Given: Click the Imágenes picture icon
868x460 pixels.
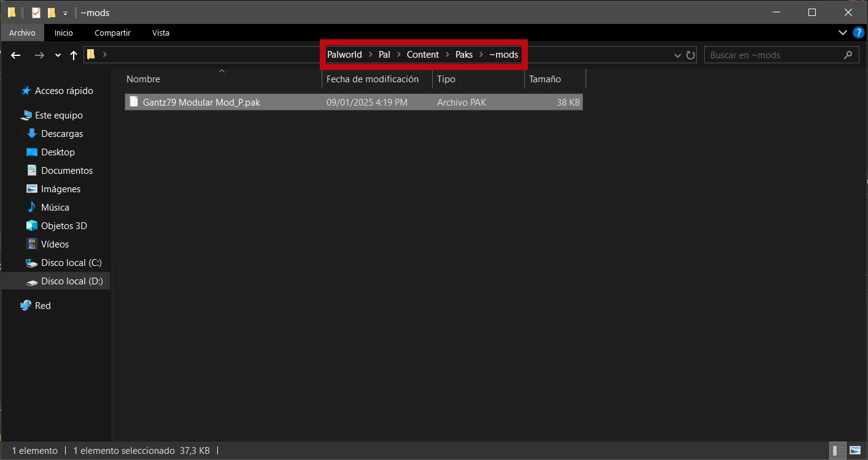Looking at the screenshot, I should pos(32,189).
